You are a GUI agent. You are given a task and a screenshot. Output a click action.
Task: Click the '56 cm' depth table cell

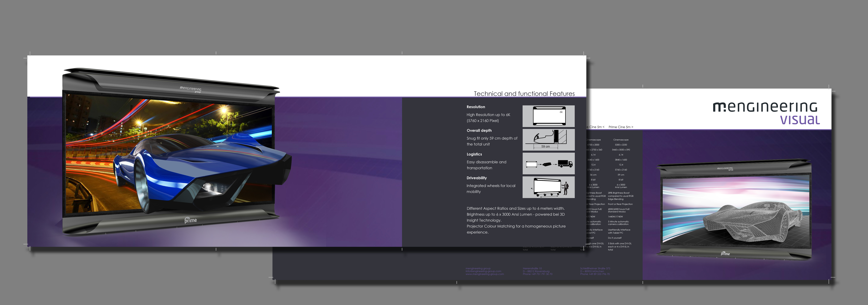(593, 175)
